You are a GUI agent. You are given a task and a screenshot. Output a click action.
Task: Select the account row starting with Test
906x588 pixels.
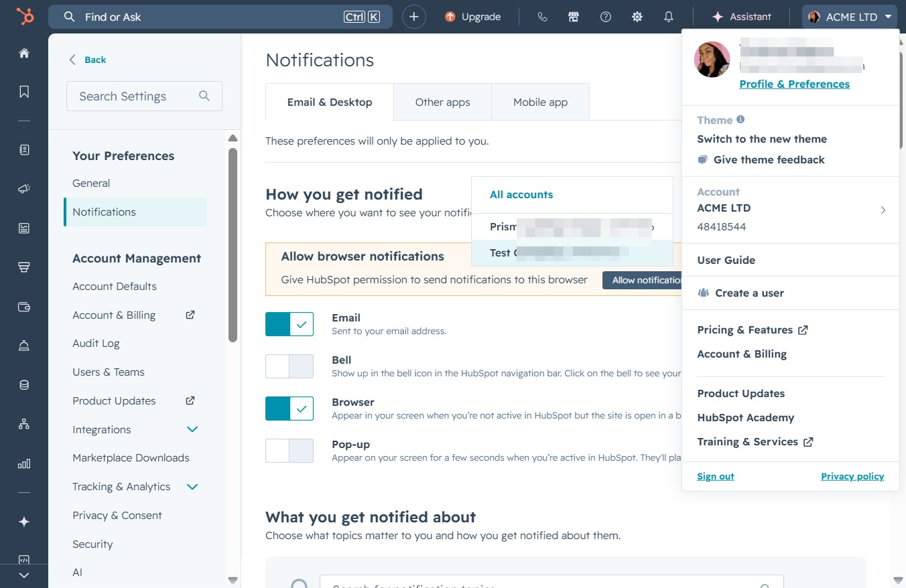click(572, 253)
